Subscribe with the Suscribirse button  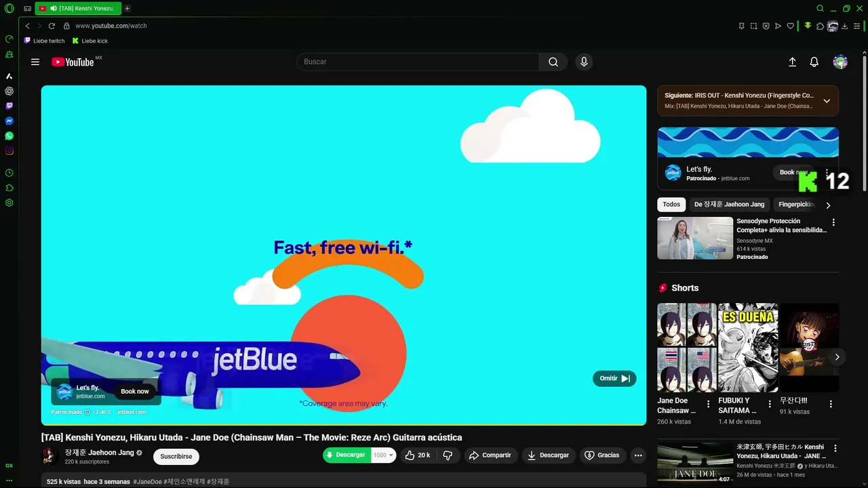click(x=176, y=456)
